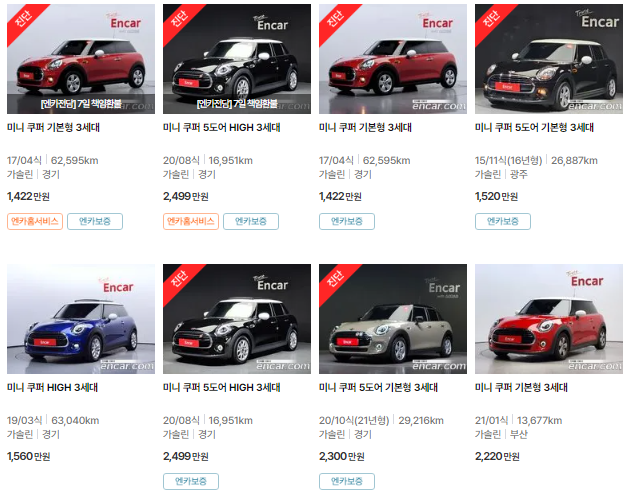Viewport: 627px width, 498px height.
Task: Click 엔카보증 badge under the 2,300만원 listing
Action: click(347, 481)
